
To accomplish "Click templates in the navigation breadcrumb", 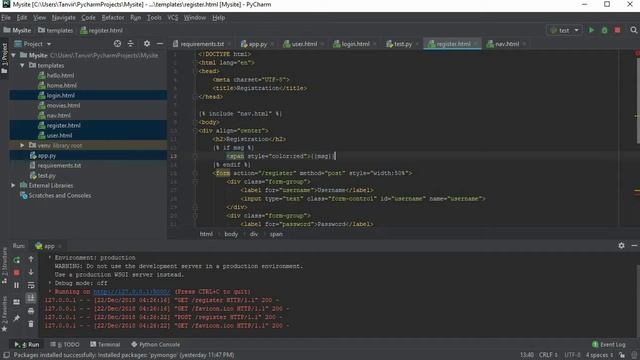I will click(x=56, y=30).
